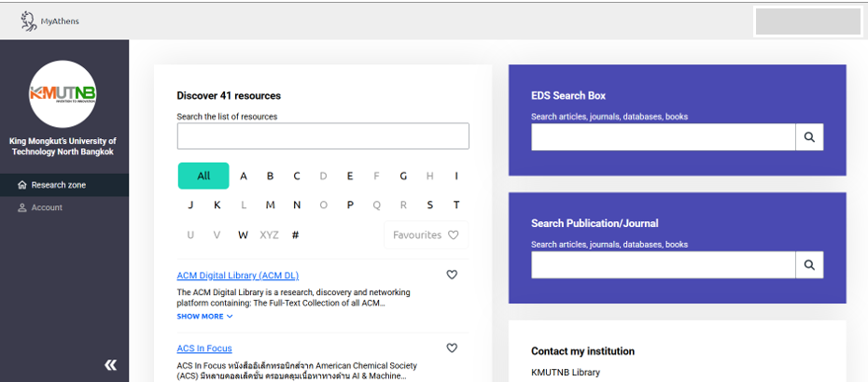Select the All resources filter
Screen dimensions: 868x382
coord(203,176)
